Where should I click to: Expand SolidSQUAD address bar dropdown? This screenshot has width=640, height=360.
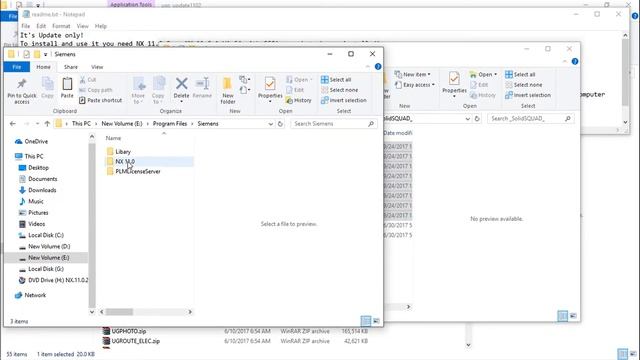(467, 119)
